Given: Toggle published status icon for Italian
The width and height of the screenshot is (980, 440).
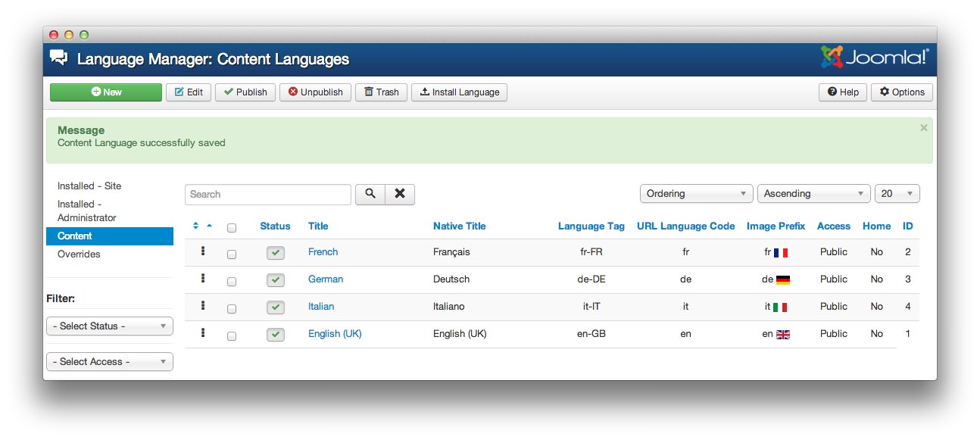Looking at the screenshot, I should click(275, 307).
